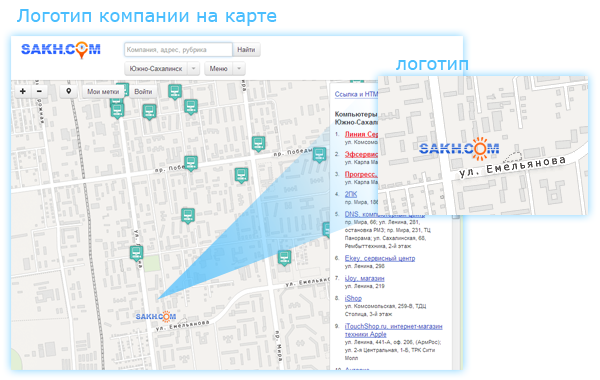Zoom out the map with minus button
This screenshot has height=380, width=600.
(39, 91)
